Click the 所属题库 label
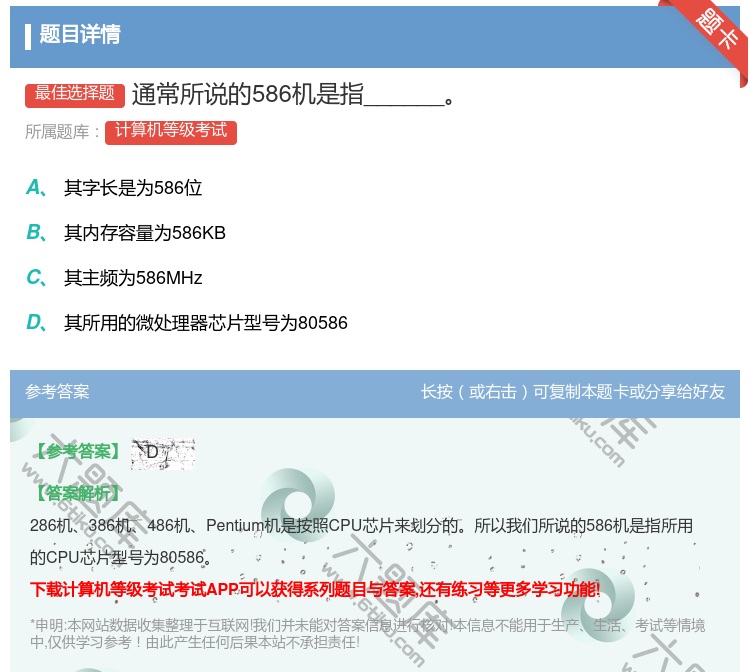Screen dimensions: 750x672 pyautogui.click(x=62, y=132)
